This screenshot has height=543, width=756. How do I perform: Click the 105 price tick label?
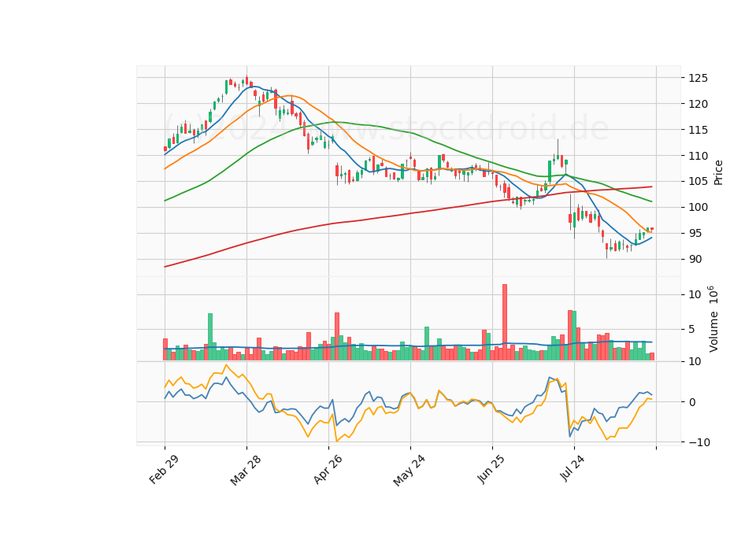coord(699,182)
